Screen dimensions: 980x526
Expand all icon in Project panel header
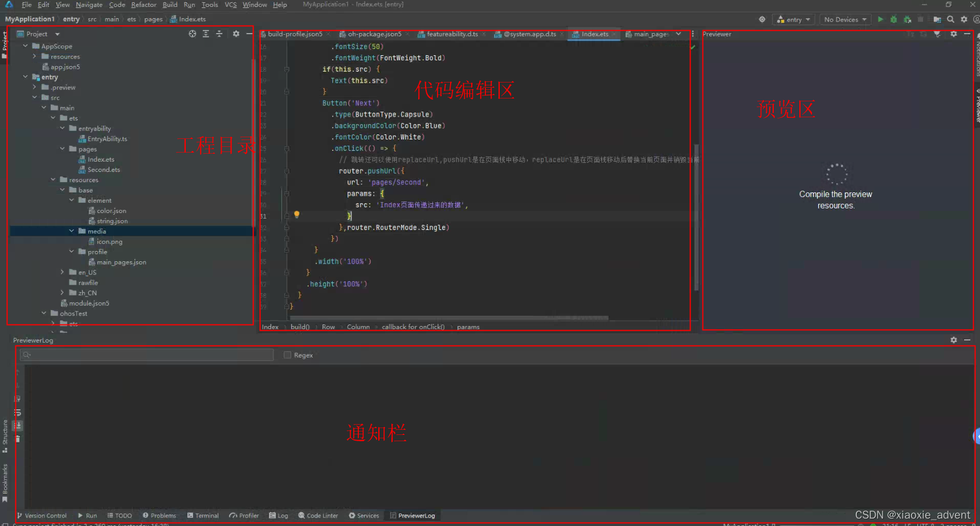tap(206, 34)
